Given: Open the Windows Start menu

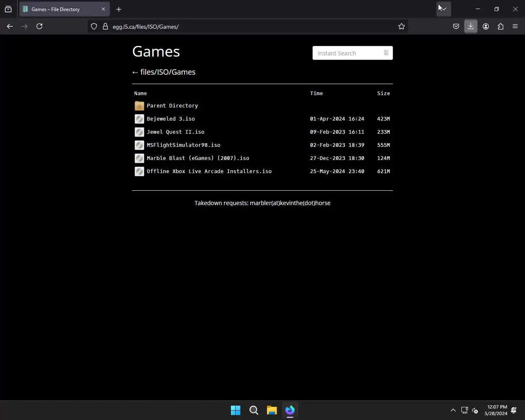Looking at the screenshot, I should [236, 410].
